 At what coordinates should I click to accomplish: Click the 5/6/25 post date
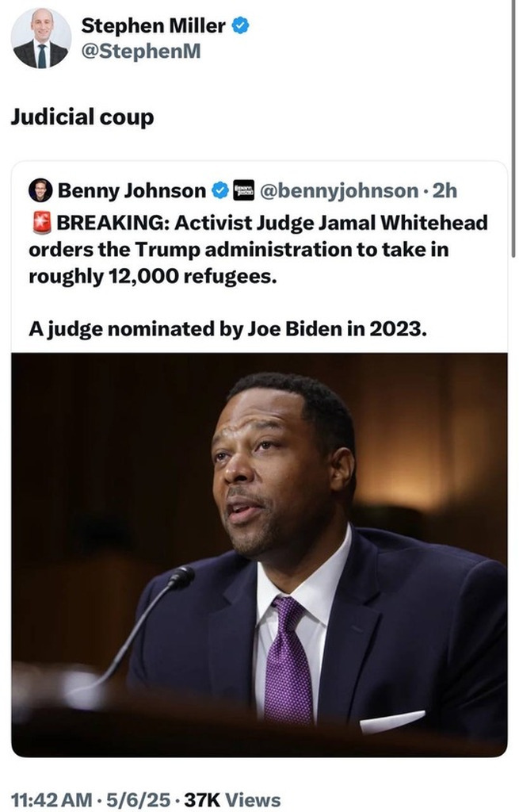(143, 800)
